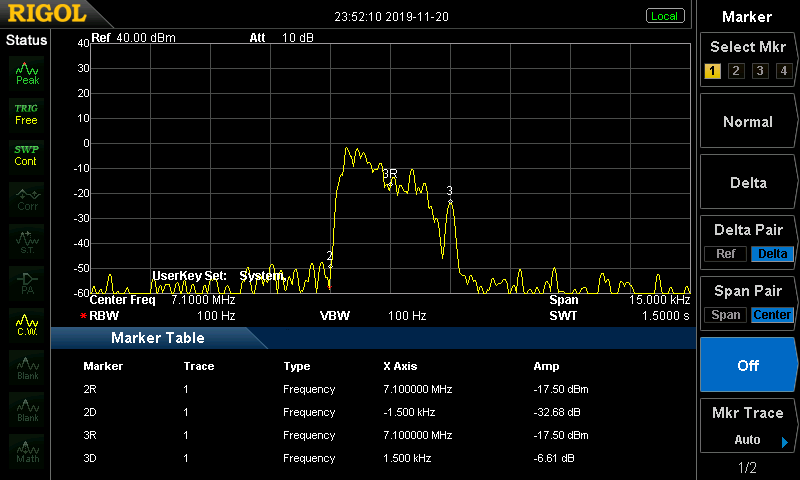Click the SWP Cont sweep icon
Screen dimensions: 800x480
[x=26, y=155]
